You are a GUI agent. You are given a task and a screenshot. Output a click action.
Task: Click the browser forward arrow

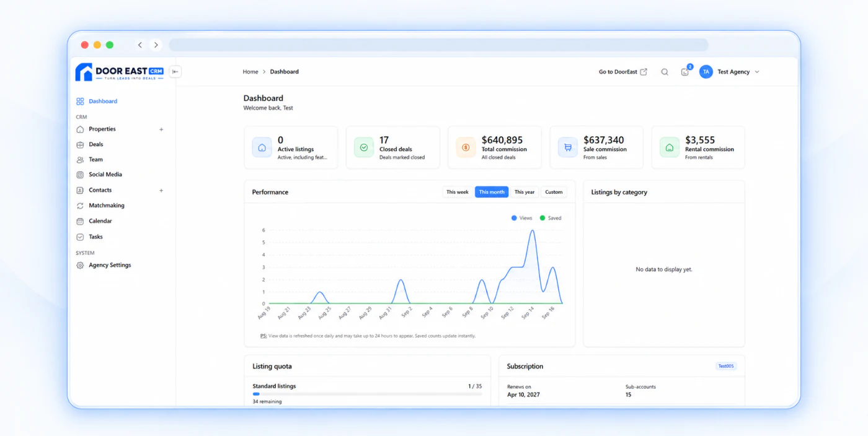(x=156, y=45)
